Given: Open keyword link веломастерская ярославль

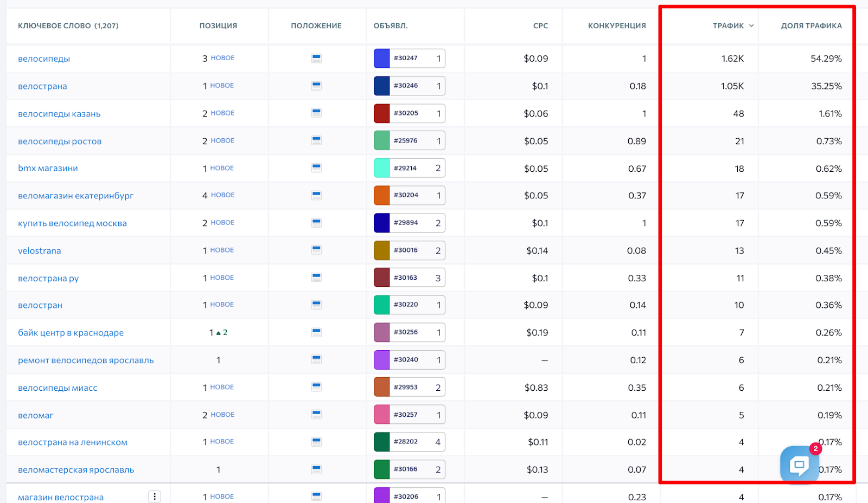Looking at the screenshot, I should click(x=76, y=470).
